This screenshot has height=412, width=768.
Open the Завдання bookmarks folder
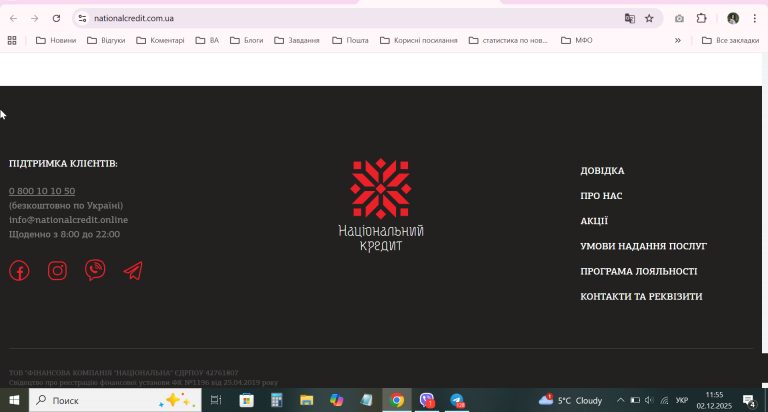coord(297,40)
